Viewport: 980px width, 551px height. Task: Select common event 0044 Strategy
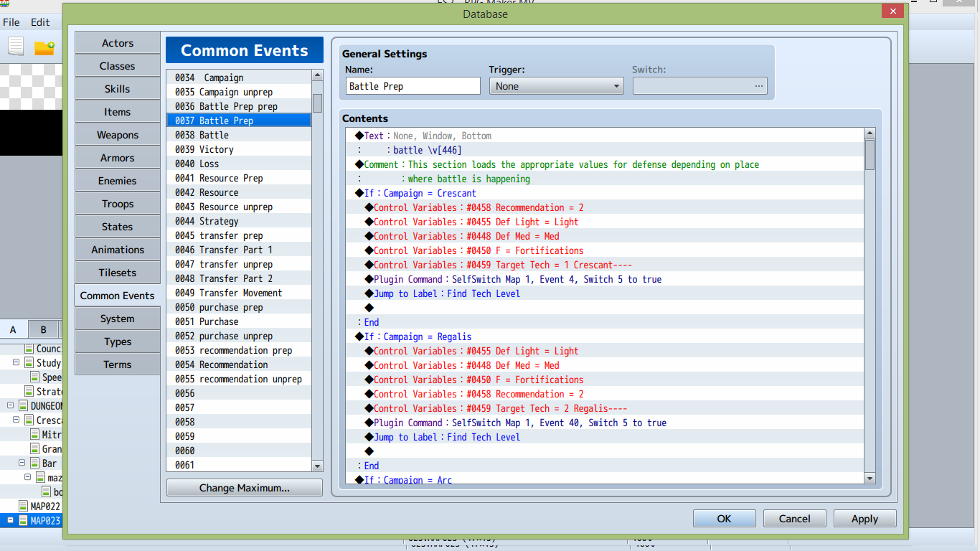(x=239, y=221)
